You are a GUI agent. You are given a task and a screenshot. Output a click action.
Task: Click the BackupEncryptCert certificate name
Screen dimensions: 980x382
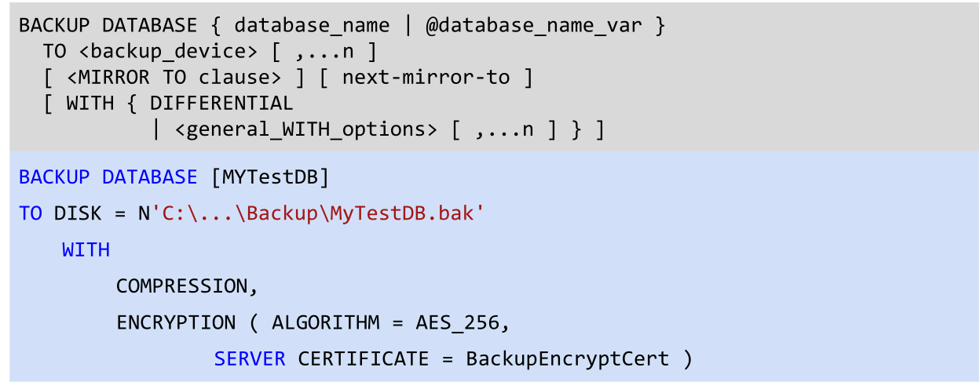point(567,359)
